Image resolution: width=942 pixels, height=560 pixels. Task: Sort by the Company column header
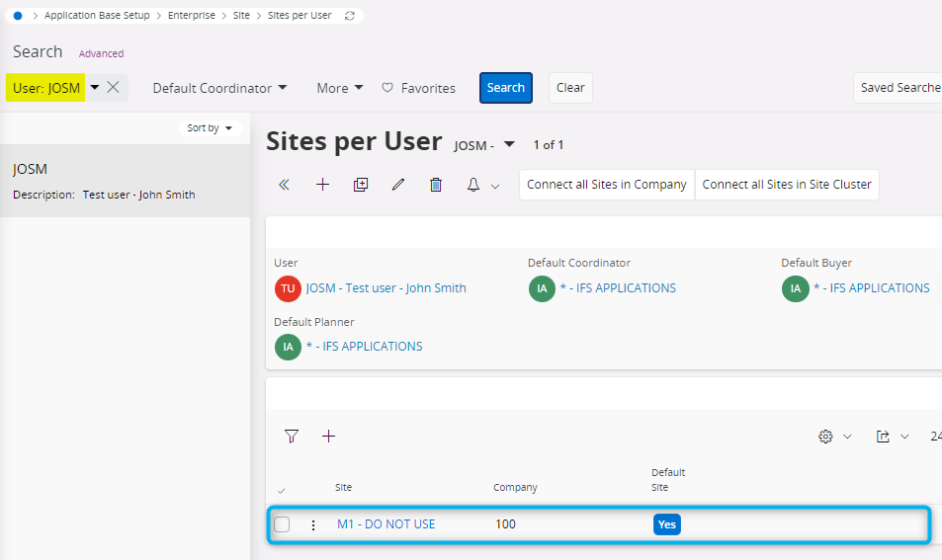(515, 487)
